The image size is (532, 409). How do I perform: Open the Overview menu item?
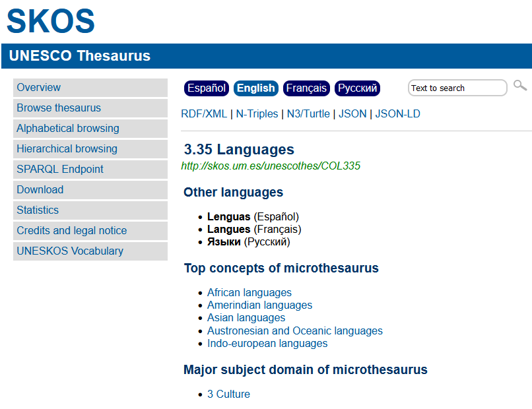coord(90,88)
